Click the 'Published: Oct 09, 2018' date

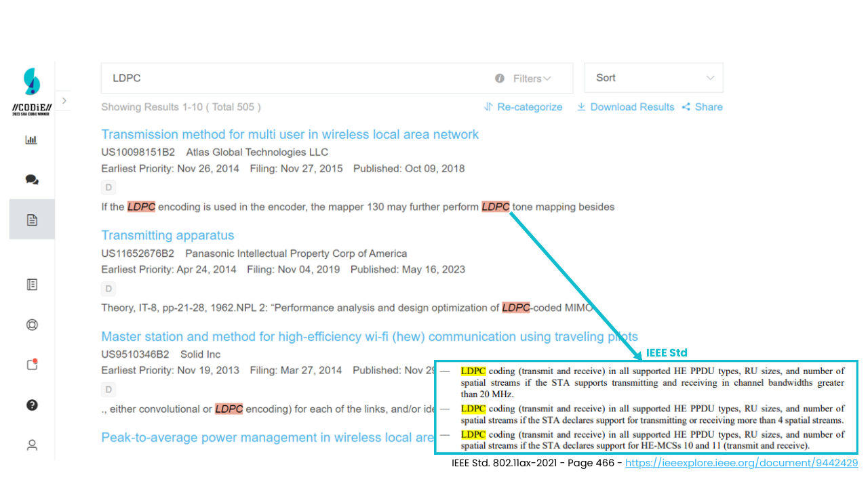(x=409, y=168)
